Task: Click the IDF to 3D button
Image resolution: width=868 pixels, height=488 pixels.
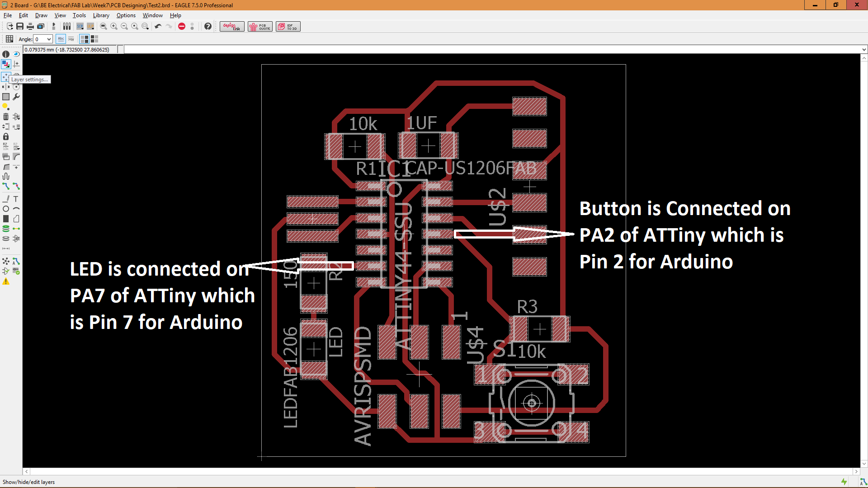Action: [288, 27]
